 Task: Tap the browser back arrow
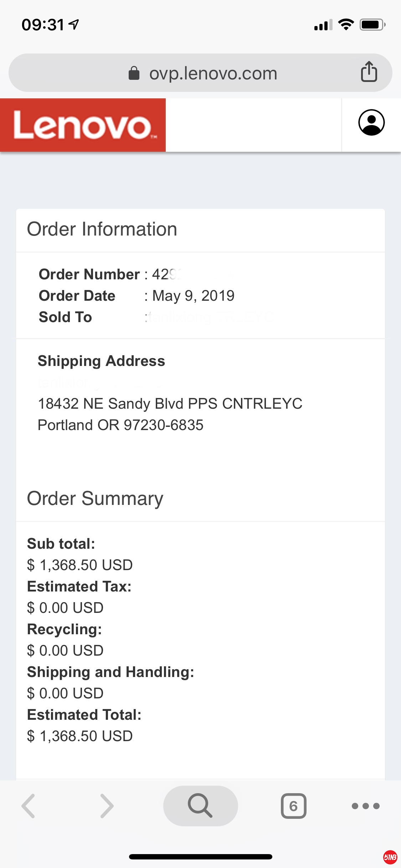coord(29,806)
